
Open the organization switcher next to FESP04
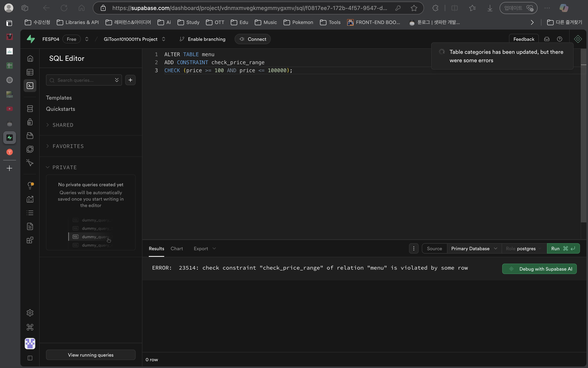click(87, 39)
